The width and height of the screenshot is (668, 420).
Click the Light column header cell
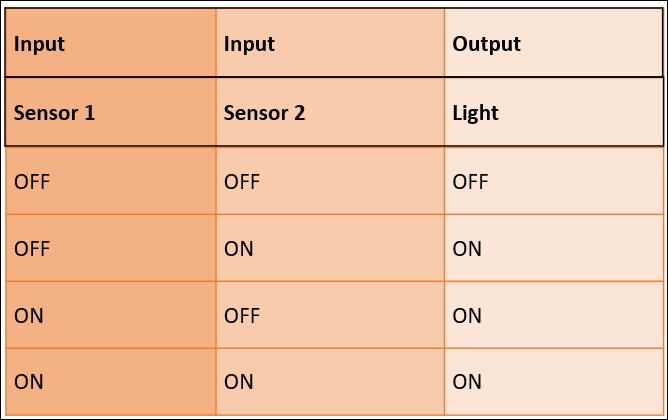pos(553,112)
